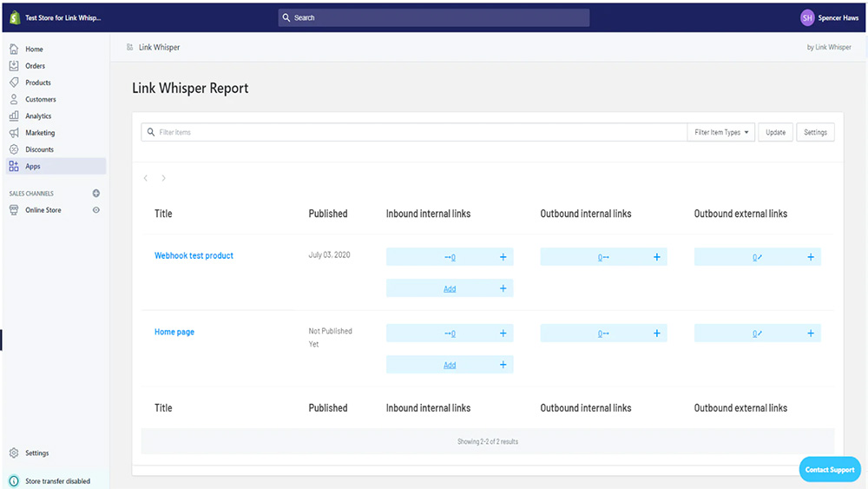
Task: Click the Update button
Action: pyautogui.click(x=775, y=132)
